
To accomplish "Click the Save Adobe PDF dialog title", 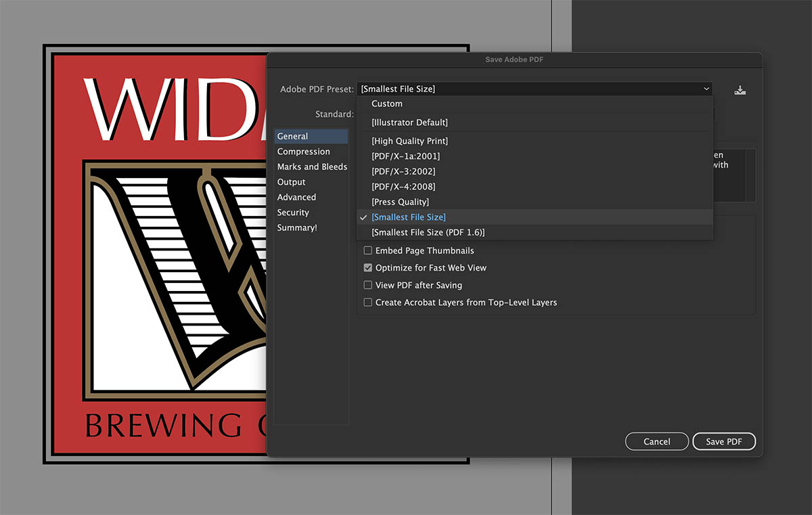I will coord(514,60).
